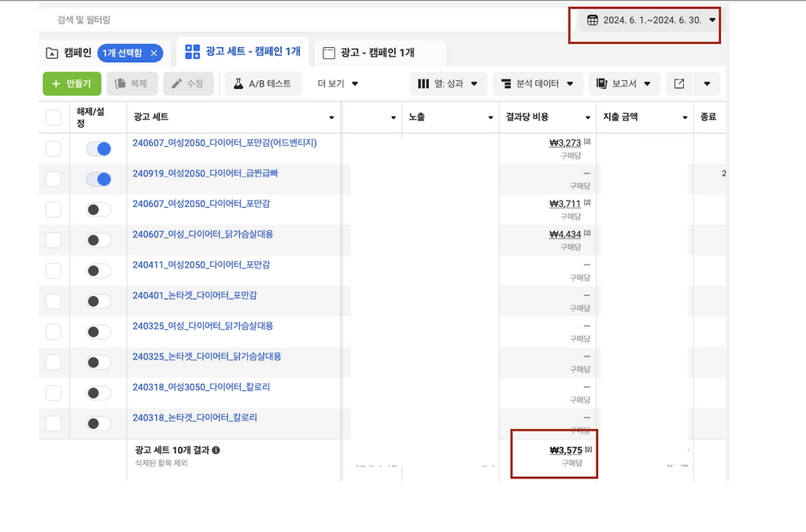
Task: Click the ₩3,575 total cost per result
Action: 566,450
